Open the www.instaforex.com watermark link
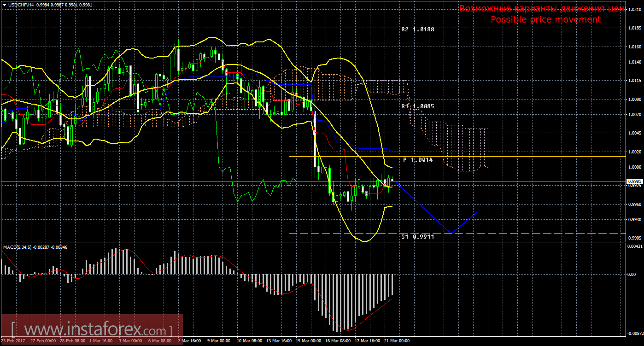The image size is (644, 346). pyautogui.click(x=92, y=330)
